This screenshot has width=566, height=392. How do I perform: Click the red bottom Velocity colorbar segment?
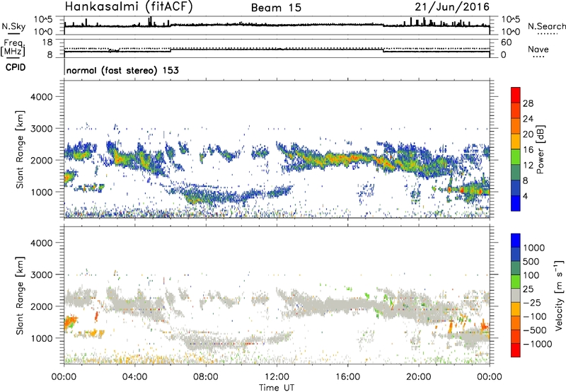tap(516, 350)
